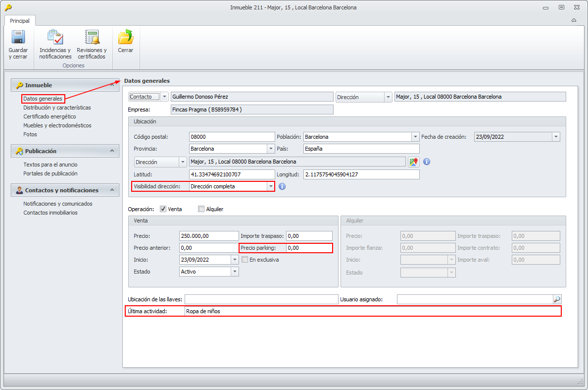The width and height of the screenshot is (588, 390).
Task: Collapse the Publicación panel group
Action: point(112,151)
